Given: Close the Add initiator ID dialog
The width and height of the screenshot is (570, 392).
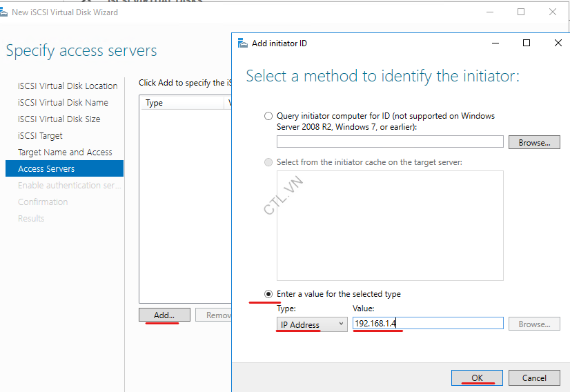Looking at the screenshot, I should click(558, 43).
